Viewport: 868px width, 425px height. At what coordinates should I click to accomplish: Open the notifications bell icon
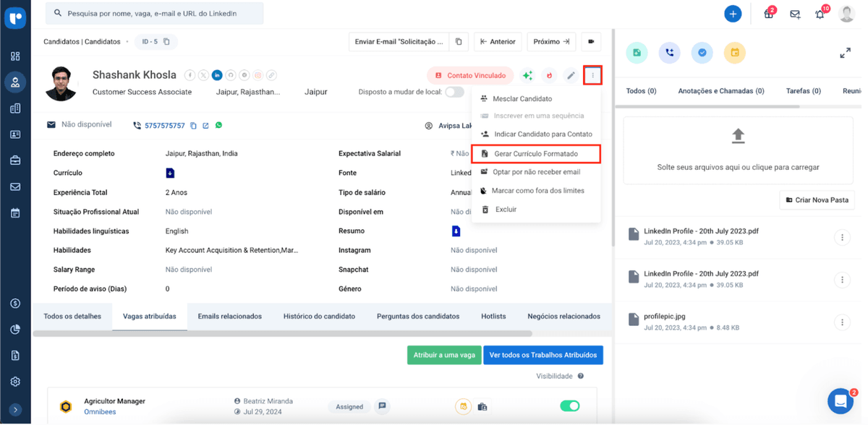click(x=820, y=14)
